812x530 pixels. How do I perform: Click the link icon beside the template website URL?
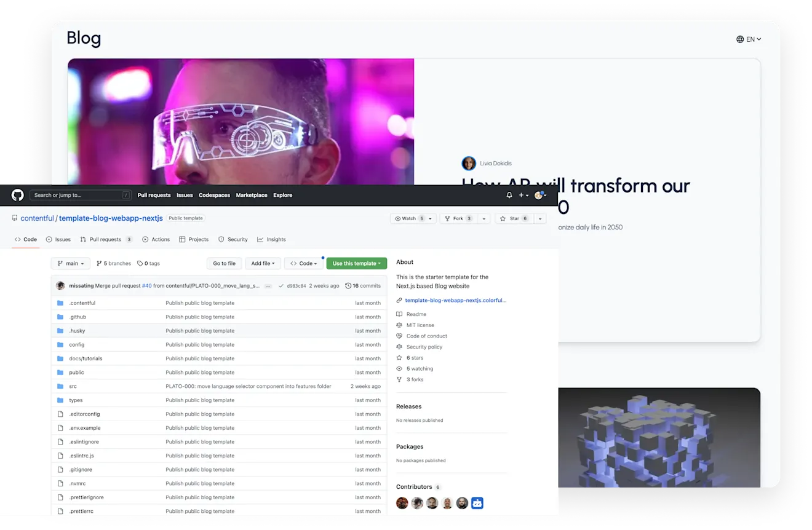pyautogui.click(x=398, y=299)
